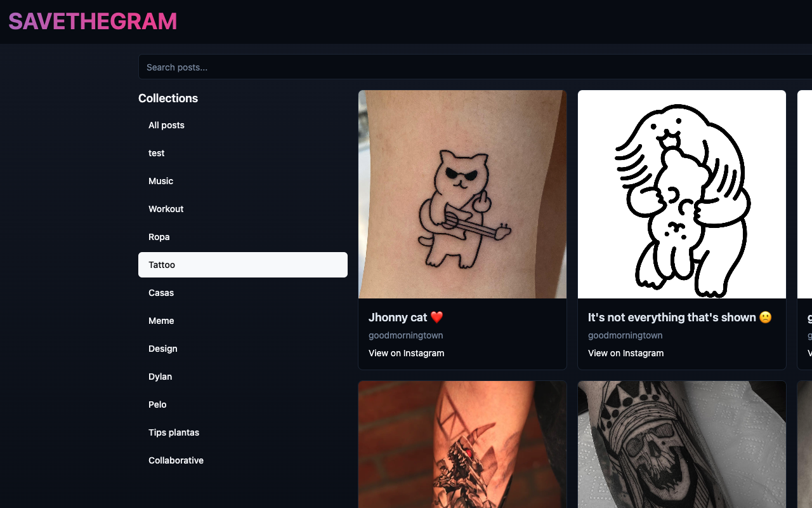Open the Ropa collection

[x=243, y=237]
